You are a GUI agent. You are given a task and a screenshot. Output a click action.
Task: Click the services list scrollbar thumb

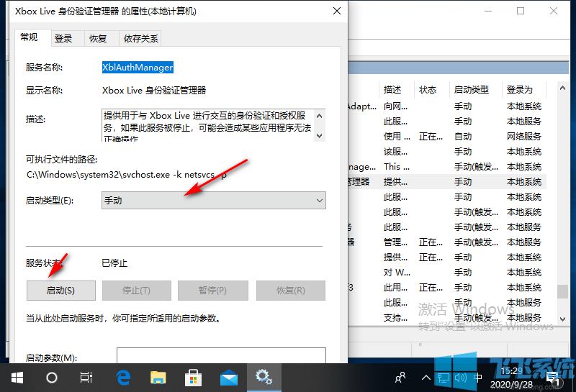[x=562, y=292]
